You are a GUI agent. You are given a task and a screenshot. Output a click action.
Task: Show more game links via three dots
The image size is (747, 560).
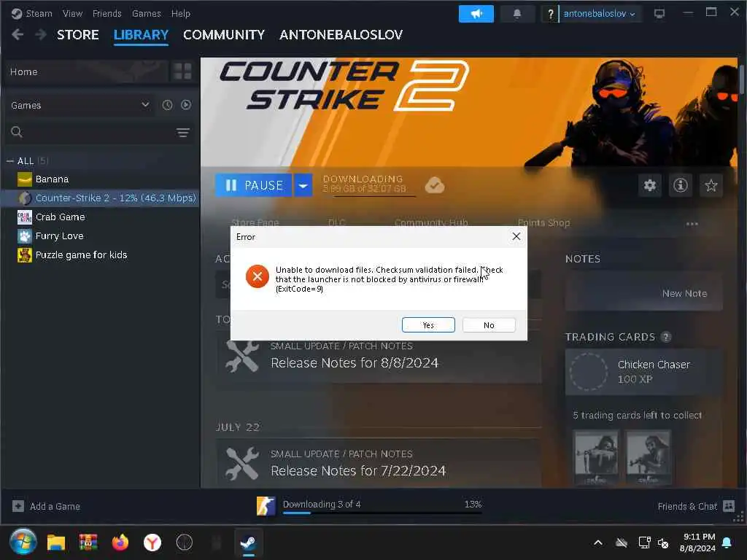(692, 223)
